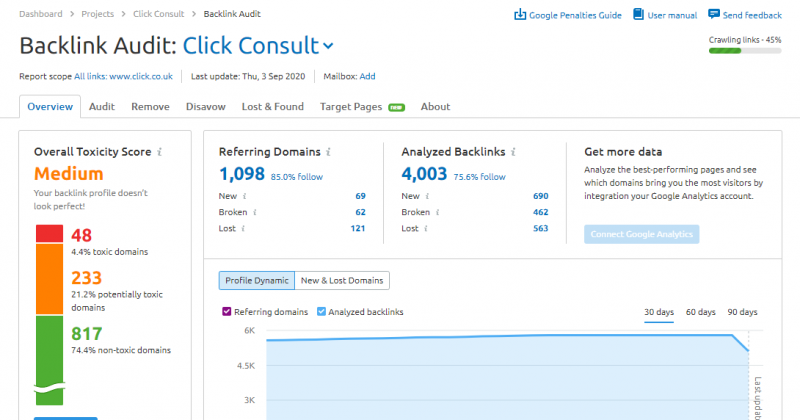Click the Google Penalties Guide link text

click(575, 15)
